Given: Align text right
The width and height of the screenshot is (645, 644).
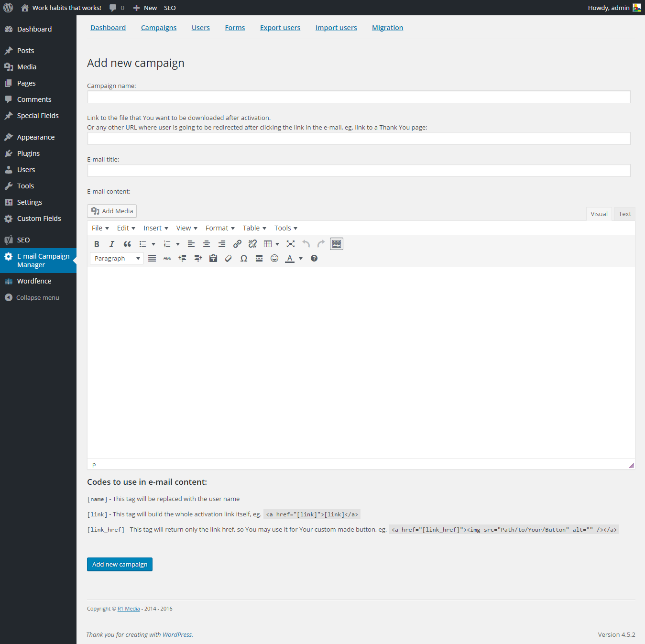Looking at the screenshot, I should (x=222, y=244).
